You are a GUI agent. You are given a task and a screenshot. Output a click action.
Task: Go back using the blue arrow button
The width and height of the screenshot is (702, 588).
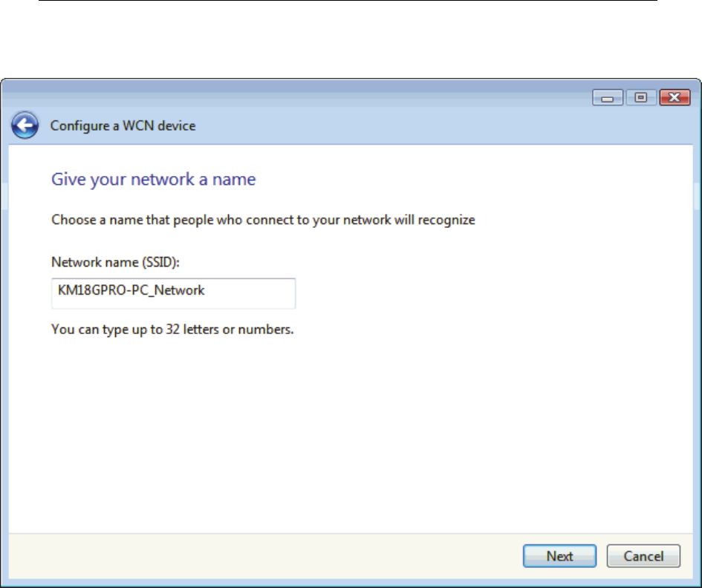click(25, 126)
